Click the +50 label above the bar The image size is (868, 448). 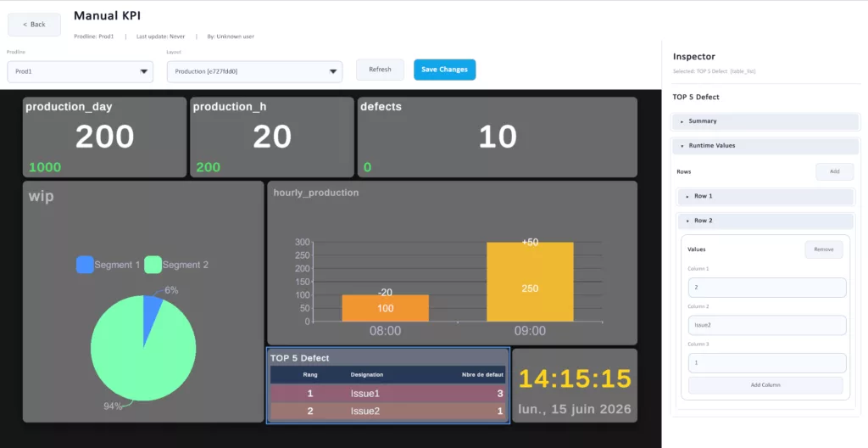pos(530,243)
